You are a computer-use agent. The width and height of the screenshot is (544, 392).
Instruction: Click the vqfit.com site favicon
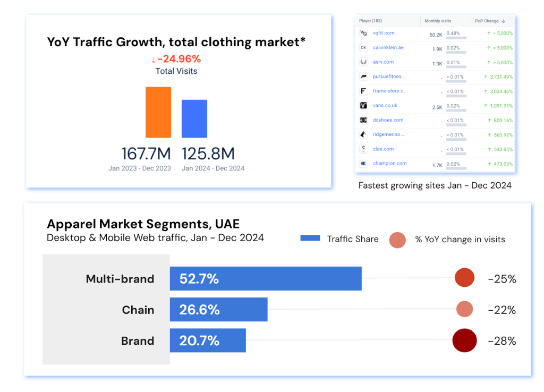coord(363,33)
